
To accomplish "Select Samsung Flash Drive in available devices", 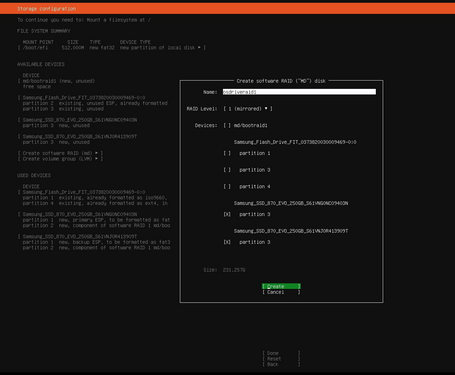I will point(81,98).
